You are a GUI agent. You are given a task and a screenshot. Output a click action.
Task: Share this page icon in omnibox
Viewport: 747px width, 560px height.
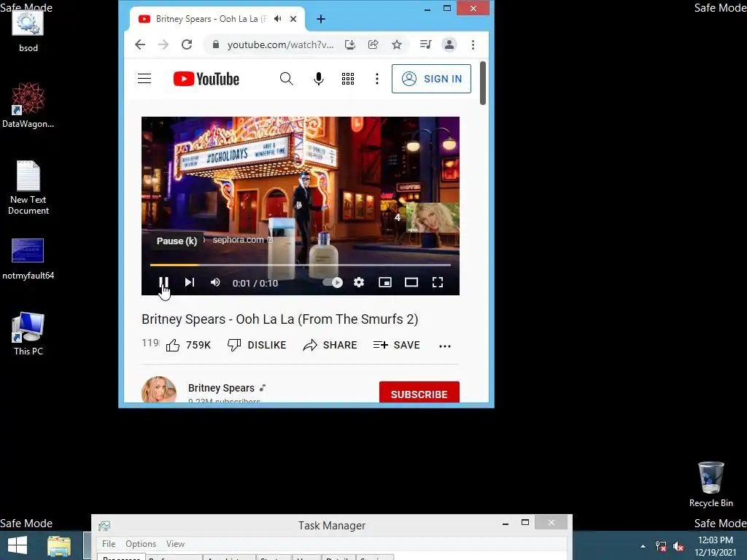(373, 44)
